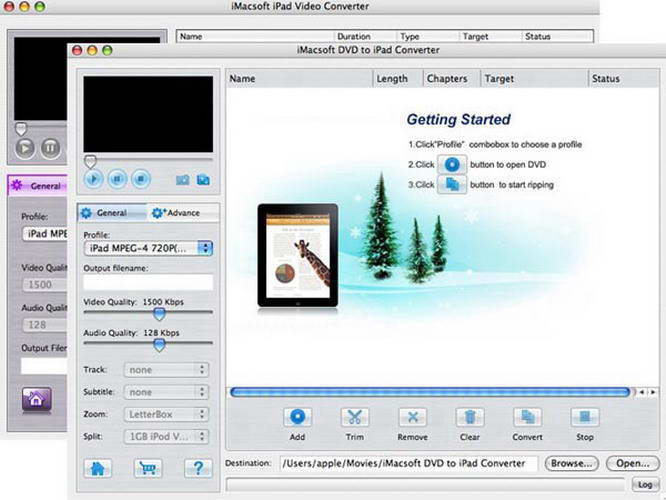
Task: Click the Browse... button
Action: point(573,463)
